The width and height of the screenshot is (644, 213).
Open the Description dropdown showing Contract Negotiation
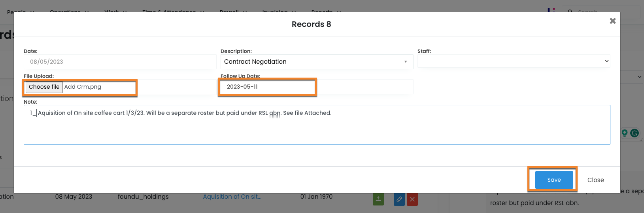(x=316, y=62)
